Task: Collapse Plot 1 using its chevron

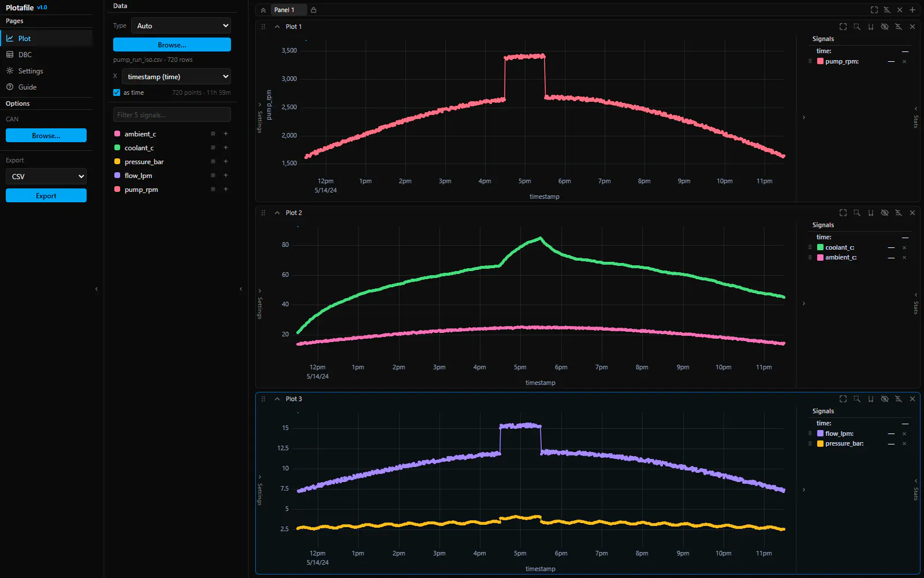Action: [277, 27]
